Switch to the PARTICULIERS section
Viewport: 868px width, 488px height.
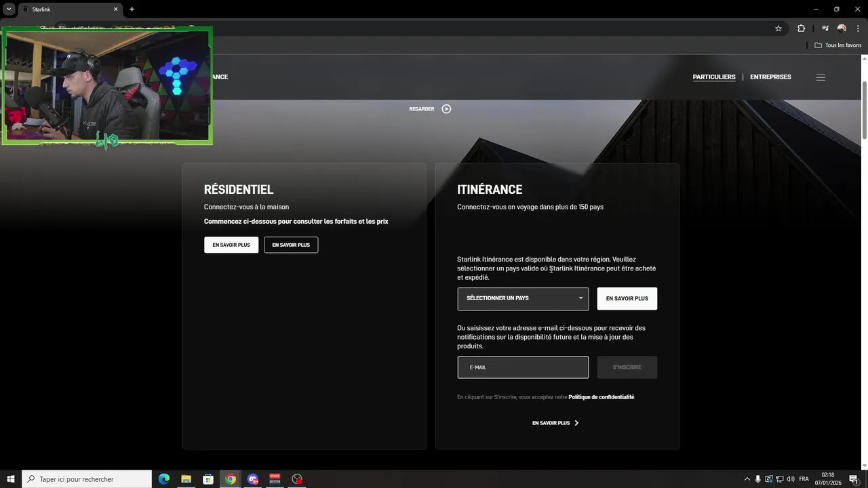pyautogui.click(x=714, y=77)
